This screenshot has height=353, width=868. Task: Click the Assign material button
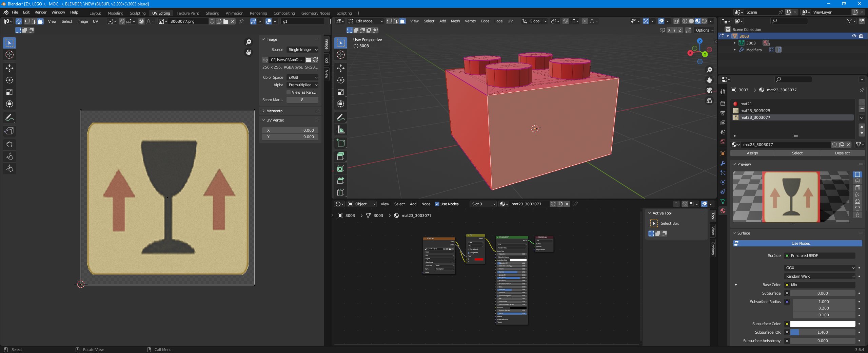click(752, 153)
